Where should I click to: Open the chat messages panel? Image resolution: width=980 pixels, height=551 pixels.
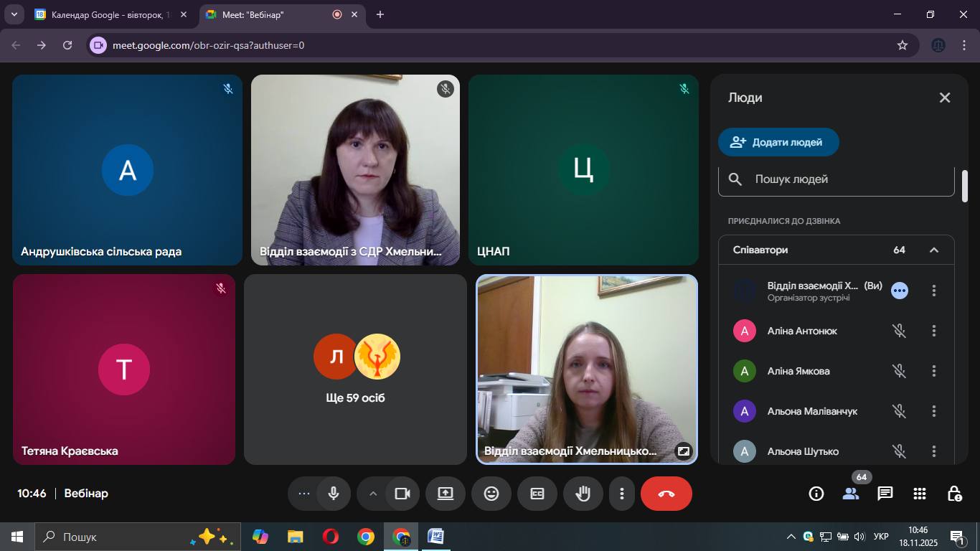pyautogui.click(x=885, y=494)
